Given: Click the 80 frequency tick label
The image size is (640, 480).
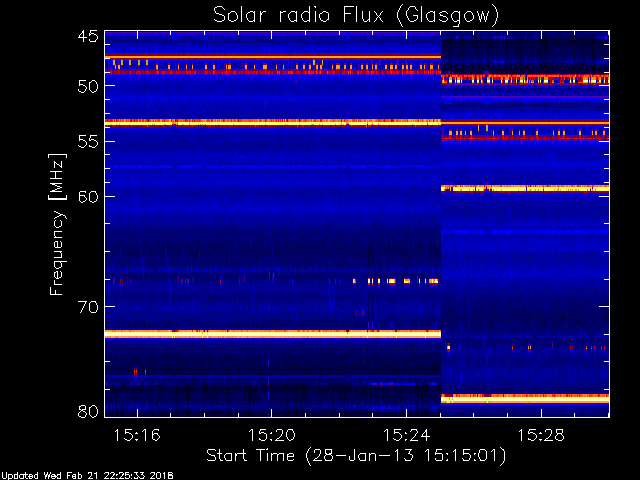Looking at the screenshot, I should click(x=88, y=411).
